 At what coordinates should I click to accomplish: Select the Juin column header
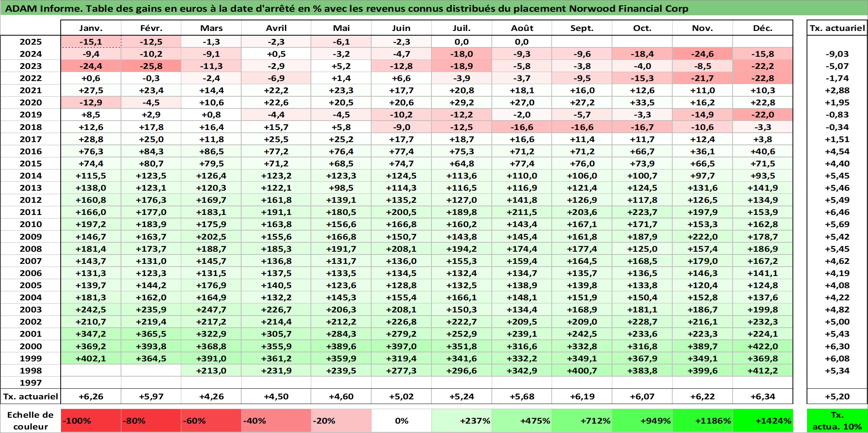[401, 28]
